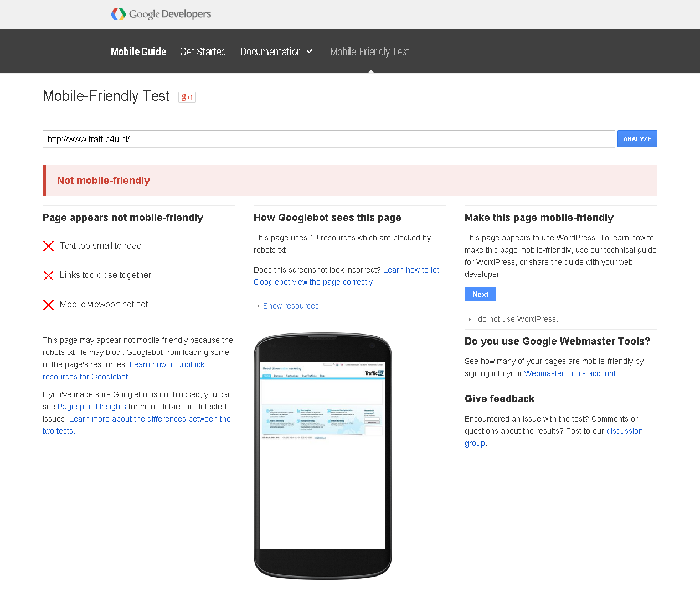Click the Make this page mobile-friendly heading
Image resolution: width=700 pixels, height=591 pixels.
pos(539,218)
